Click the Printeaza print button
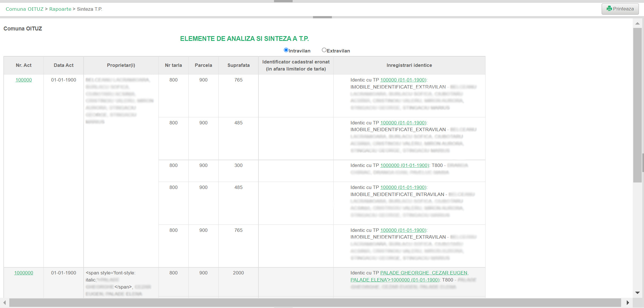The image size is (644, 308). click(x=620, y=9)
